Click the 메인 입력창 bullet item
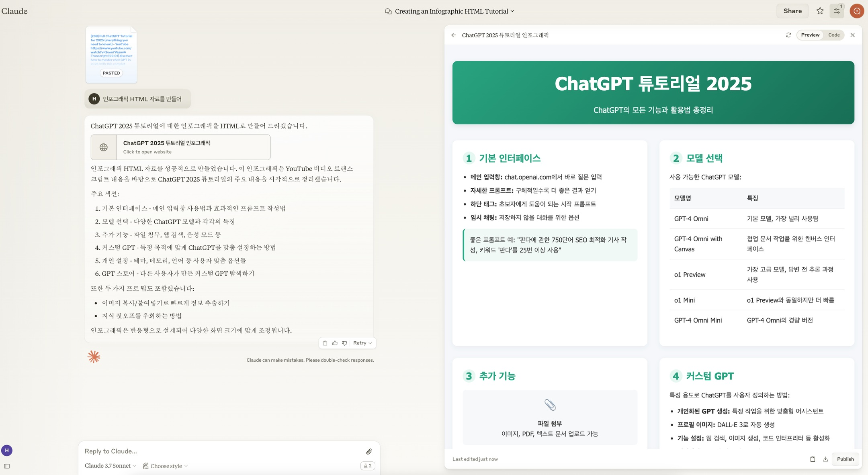 coord(536,177)
